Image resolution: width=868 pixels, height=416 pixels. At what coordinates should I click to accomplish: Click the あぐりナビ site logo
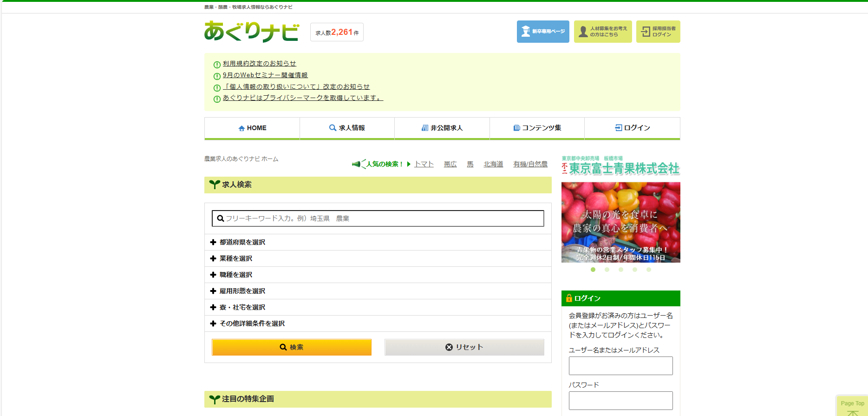(x=251, y=32)
